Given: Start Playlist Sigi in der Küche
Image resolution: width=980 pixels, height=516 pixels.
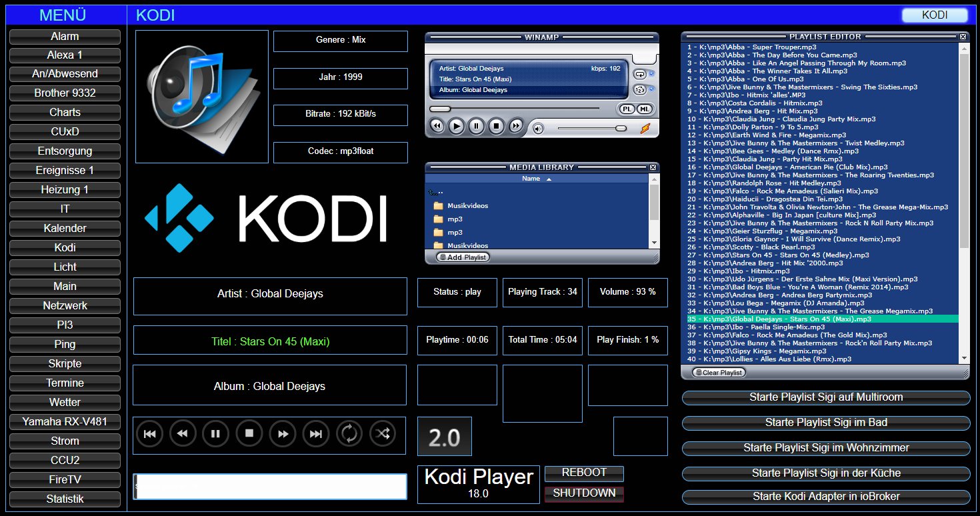Looking at the screenshot, I should tap(826, 473).
